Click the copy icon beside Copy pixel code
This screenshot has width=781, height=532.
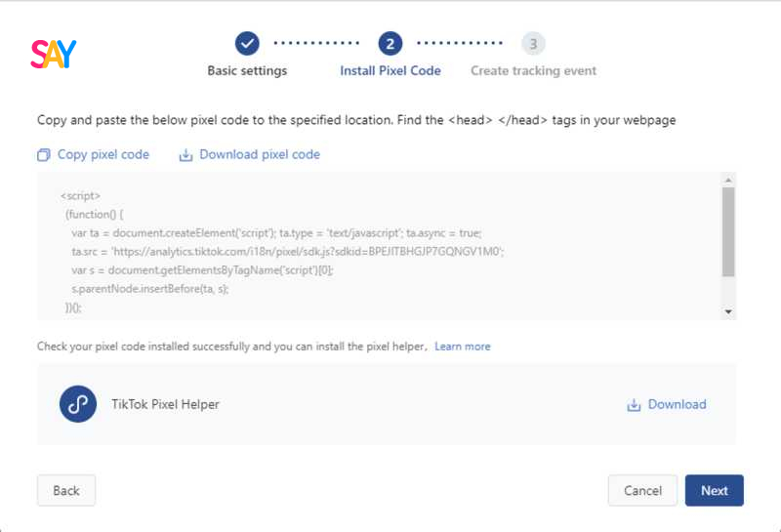click(44, 155)
